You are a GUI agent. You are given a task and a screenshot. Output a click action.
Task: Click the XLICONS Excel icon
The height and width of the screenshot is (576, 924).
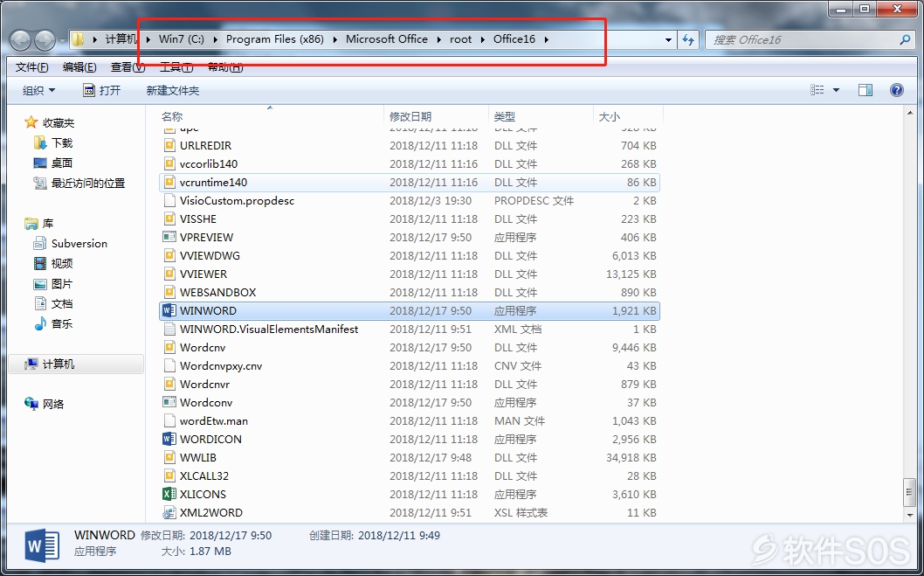coord(169,494)
